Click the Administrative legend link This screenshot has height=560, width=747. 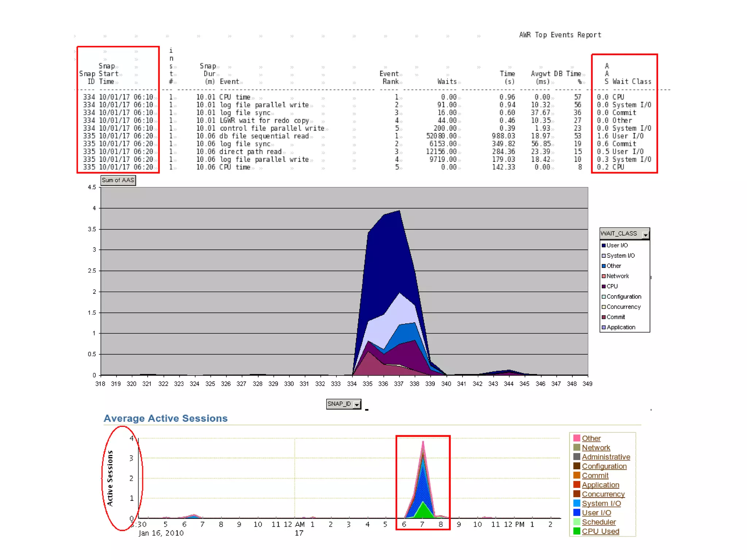(x=605, y=457)
